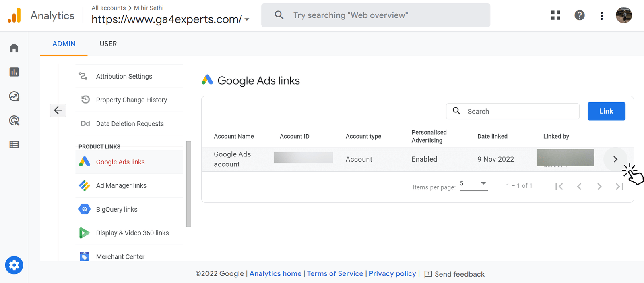Click the Try searching Web overview field
The height and width of the screenshot is (283, 644).
click(x=376, y=15)
